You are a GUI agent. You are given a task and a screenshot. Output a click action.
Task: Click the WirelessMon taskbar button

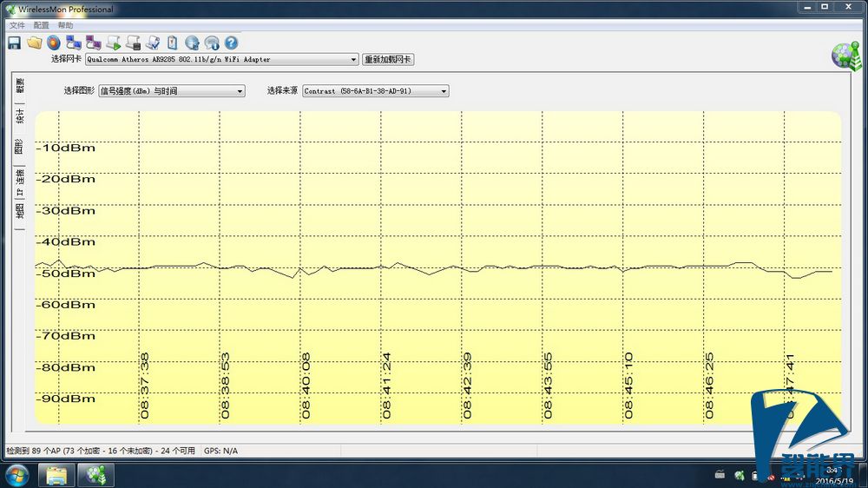[x=95, y=475]
